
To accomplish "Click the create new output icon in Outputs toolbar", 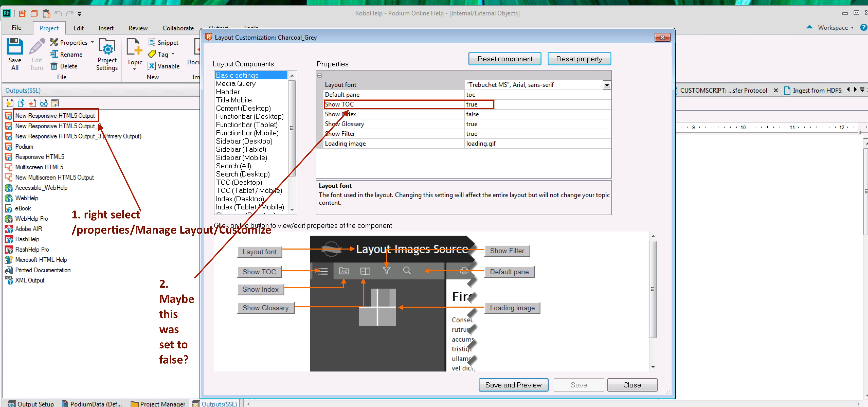I will 10,103.
